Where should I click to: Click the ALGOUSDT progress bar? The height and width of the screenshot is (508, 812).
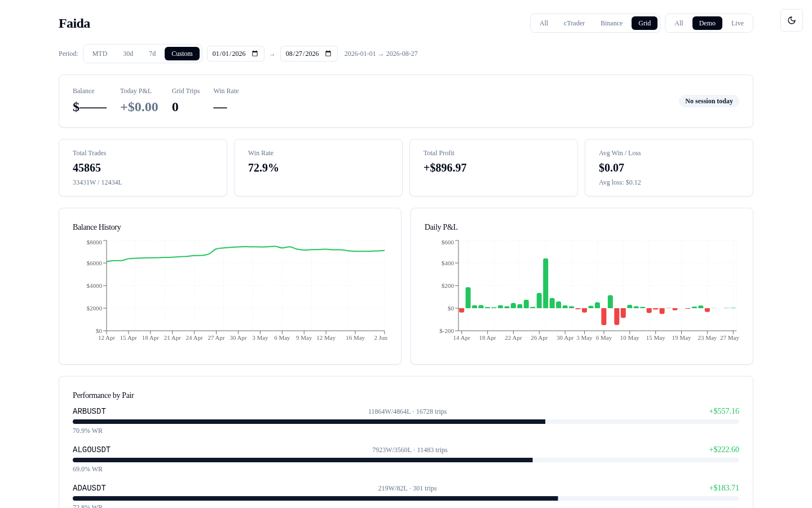[x=406, y=460]
